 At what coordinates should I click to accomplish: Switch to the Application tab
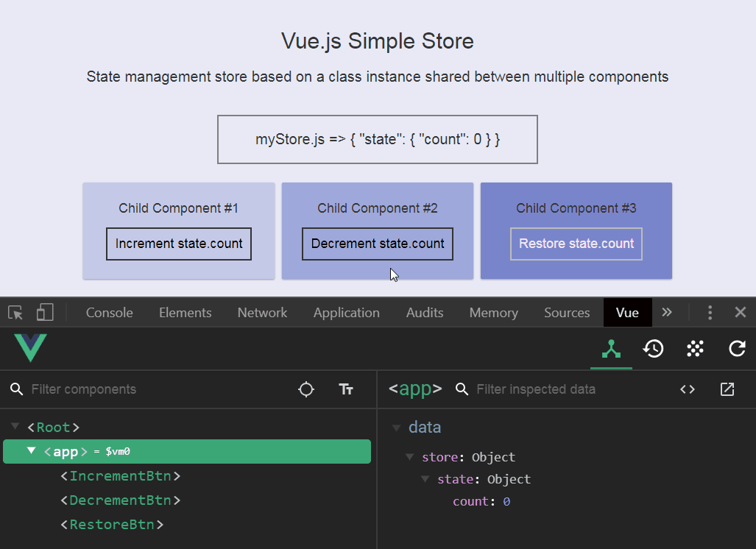click(x=347, y=312)
